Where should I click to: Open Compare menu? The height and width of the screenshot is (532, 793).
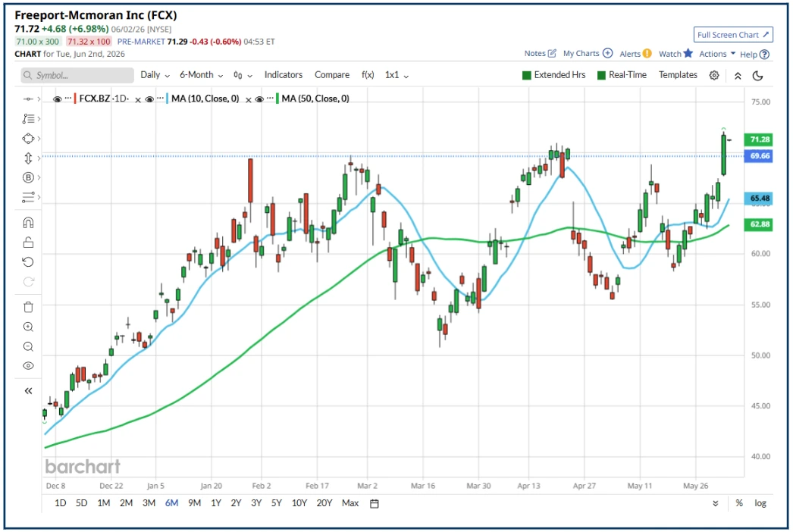pos(332,75)
